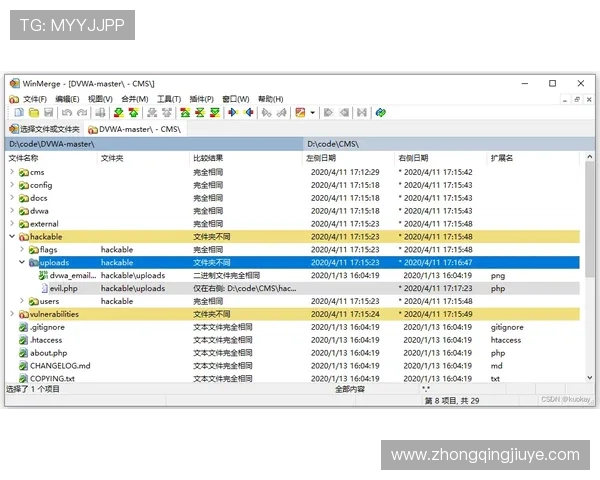The width and height of the screenshot is (600, 480).
Task: Open the 工具(T) menu
Action: pos(169,99)
